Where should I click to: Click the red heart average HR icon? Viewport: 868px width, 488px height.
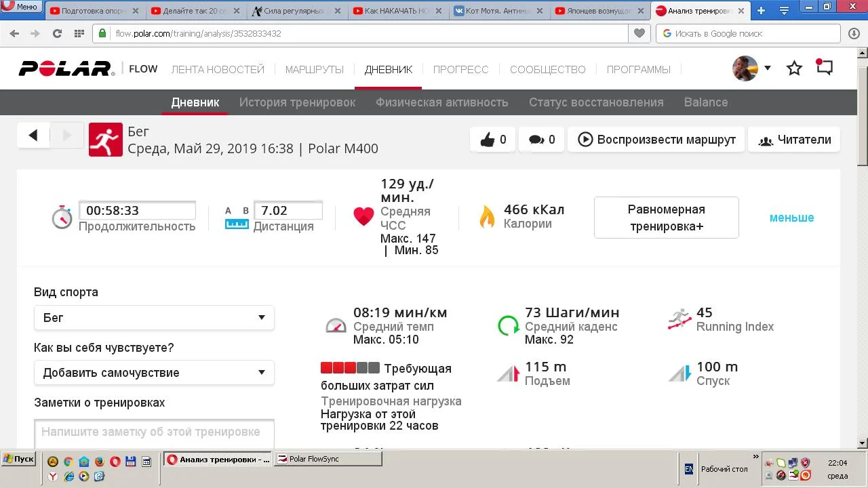pyautogui.click(x=363, y=216)
